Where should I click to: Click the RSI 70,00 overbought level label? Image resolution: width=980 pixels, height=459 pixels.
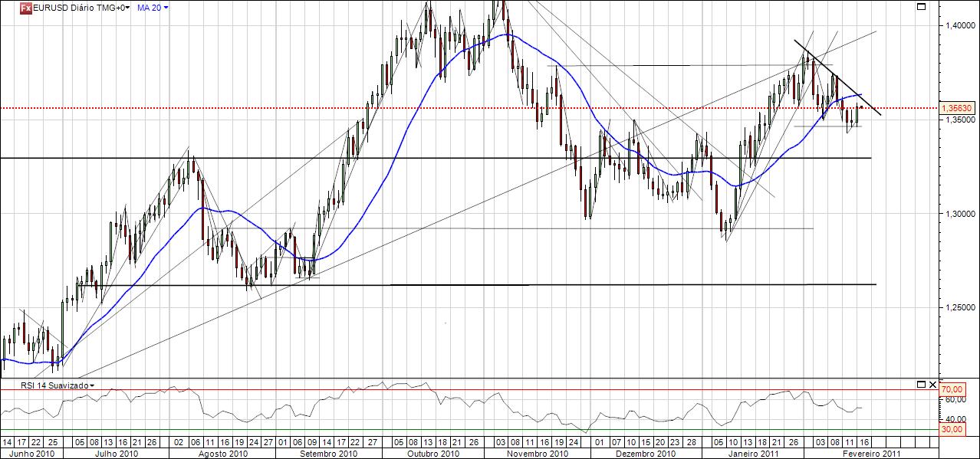click(x=954, y=389)
